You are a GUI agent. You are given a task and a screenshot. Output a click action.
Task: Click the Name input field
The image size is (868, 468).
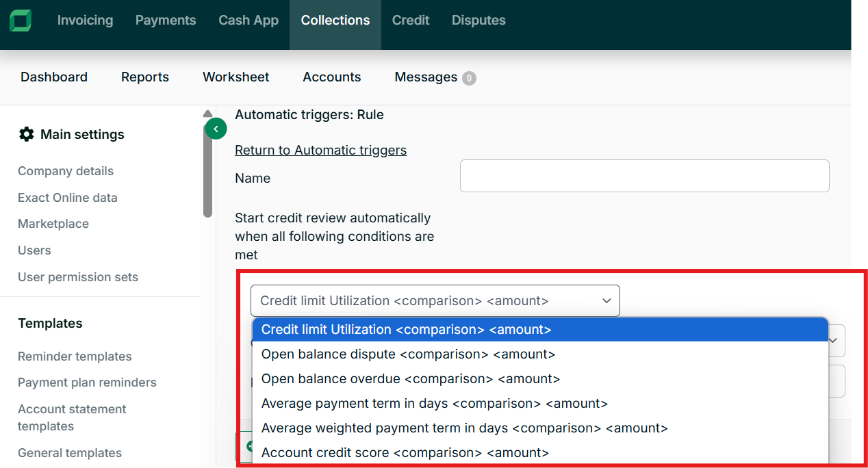(644, 176)
